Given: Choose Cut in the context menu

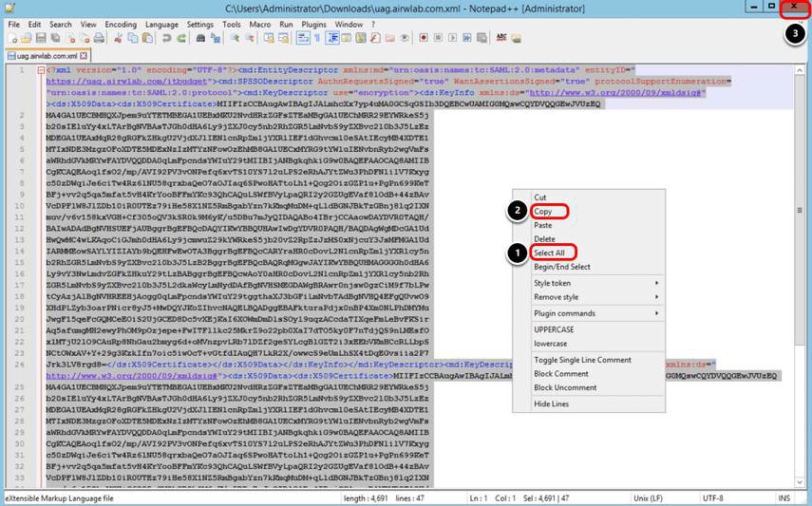Looking at the screenshot, I should pos(540,197).
